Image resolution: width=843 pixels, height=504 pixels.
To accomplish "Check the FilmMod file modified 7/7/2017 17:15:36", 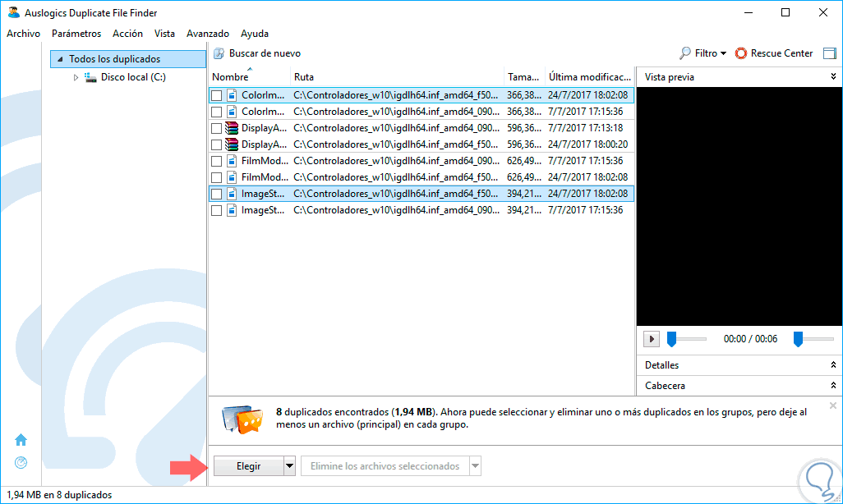I will (217, 161).
